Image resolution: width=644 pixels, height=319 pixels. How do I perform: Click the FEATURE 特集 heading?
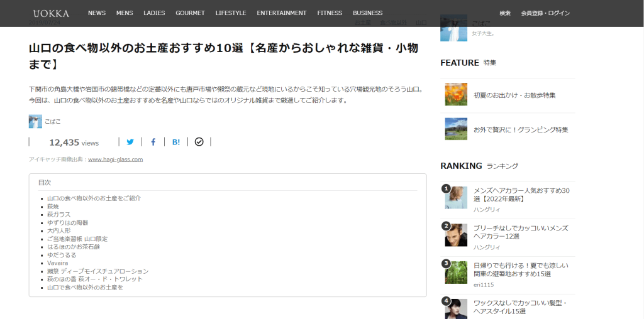click(468, 63)
